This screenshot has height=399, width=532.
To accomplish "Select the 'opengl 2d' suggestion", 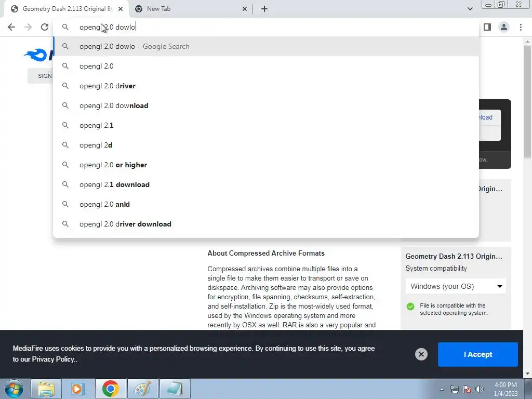I will pyautogui.click(x=267, y=145).
